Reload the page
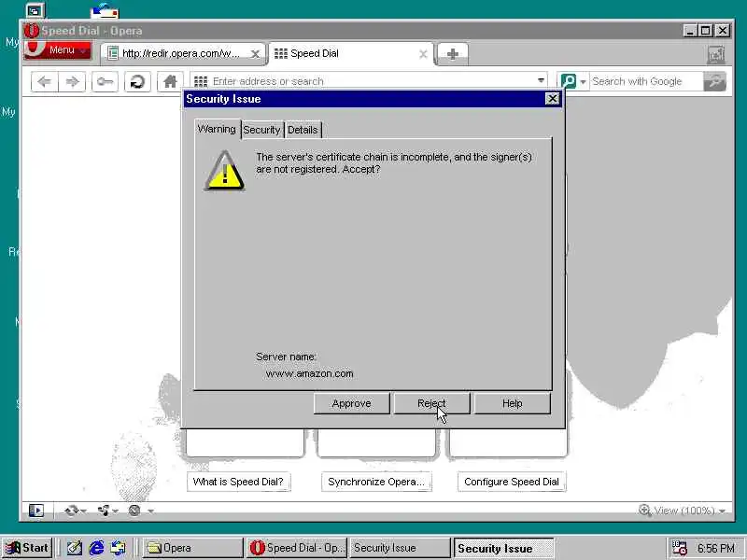 (137, 81)
